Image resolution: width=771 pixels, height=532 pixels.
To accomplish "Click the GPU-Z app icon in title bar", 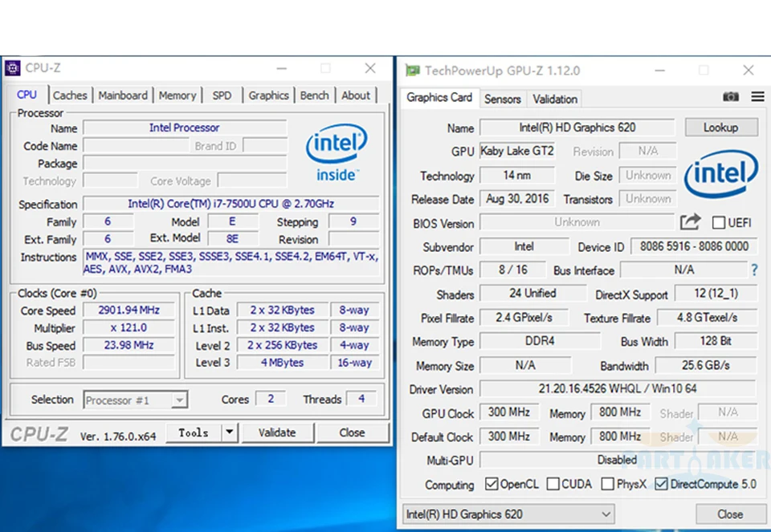I will point(412,71).
